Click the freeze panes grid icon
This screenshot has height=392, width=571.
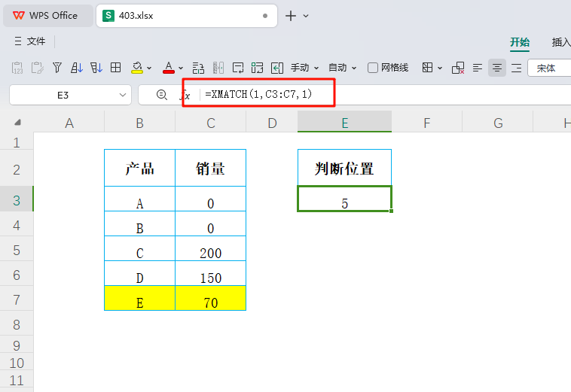[428, 68]
